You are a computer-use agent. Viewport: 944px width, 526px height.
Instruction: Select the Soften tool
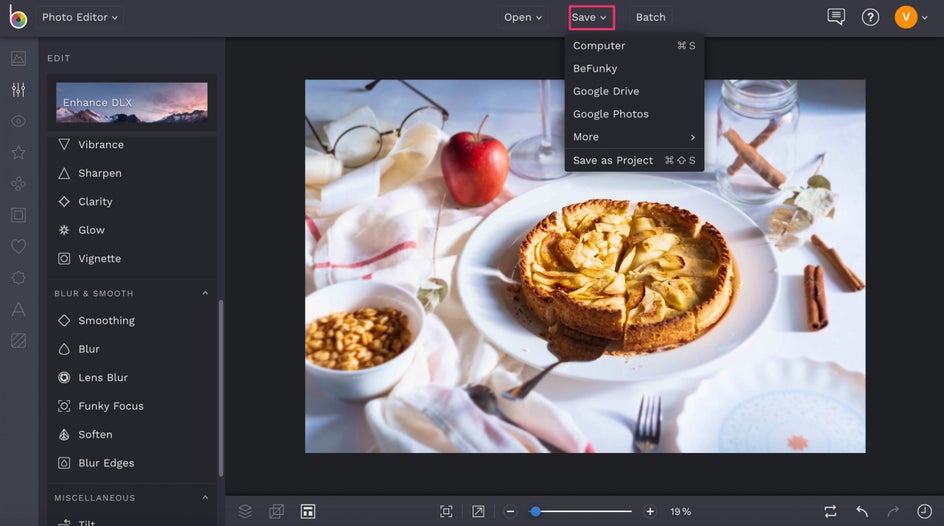click(x=132, y=435)
